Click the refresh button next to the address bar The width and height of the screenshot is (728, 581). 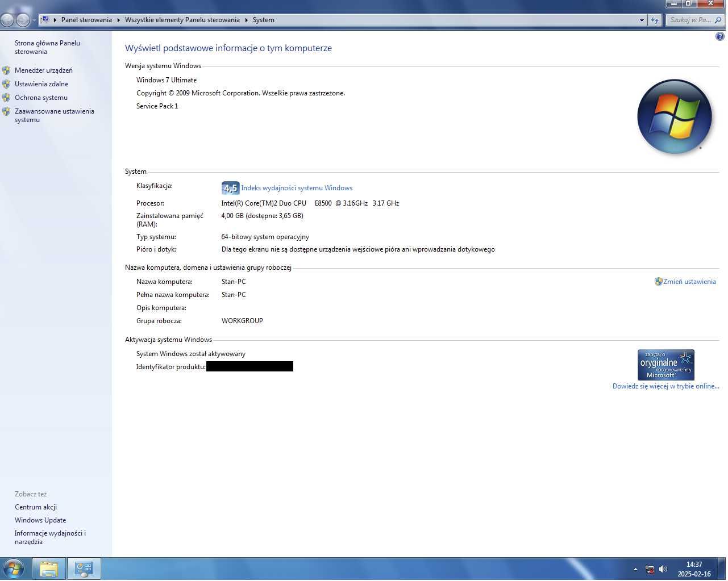(655, 20)
